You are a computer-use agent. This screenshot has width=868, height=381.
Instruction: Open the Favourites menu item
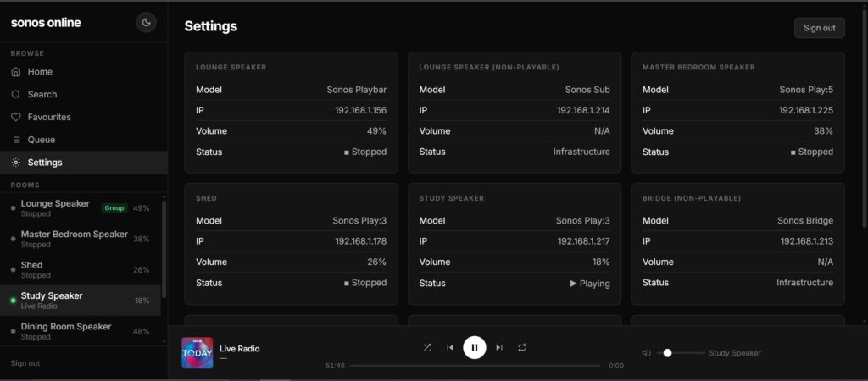[x=84, y=117]
